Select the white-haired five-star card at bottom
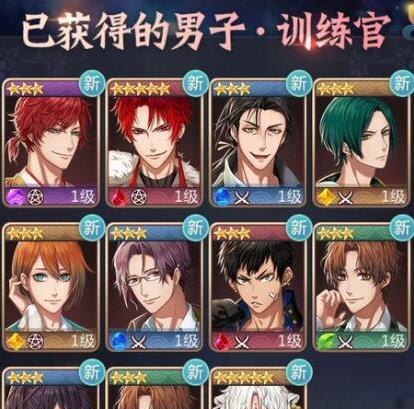The width and height of the screenshot is (414, 409). pyautogui.click(x=258, y=388)
